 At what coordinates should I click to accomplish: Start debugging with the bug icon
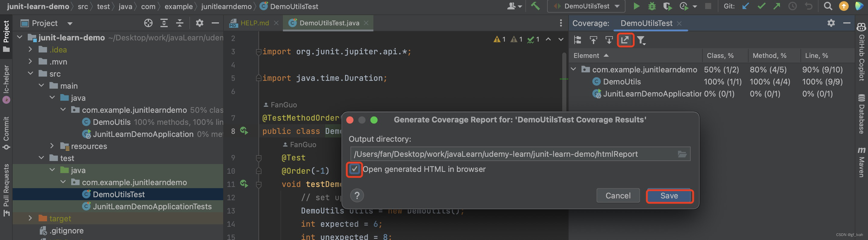coord(652,6)
